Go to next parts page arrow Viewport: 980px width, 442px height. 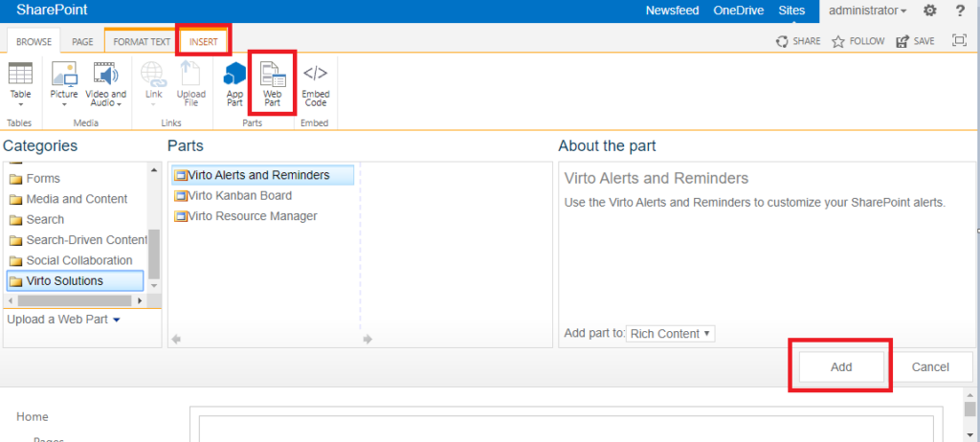click(367, 340)
